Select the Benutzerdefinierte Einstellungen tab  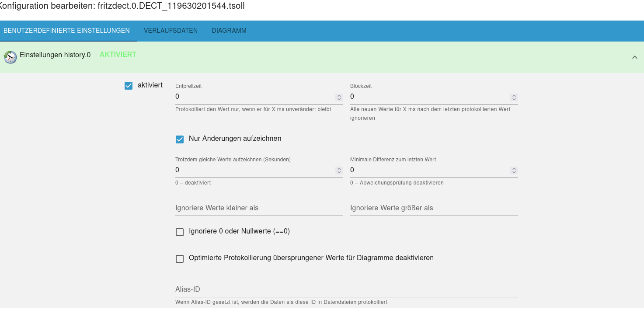[x=66, y=31]
